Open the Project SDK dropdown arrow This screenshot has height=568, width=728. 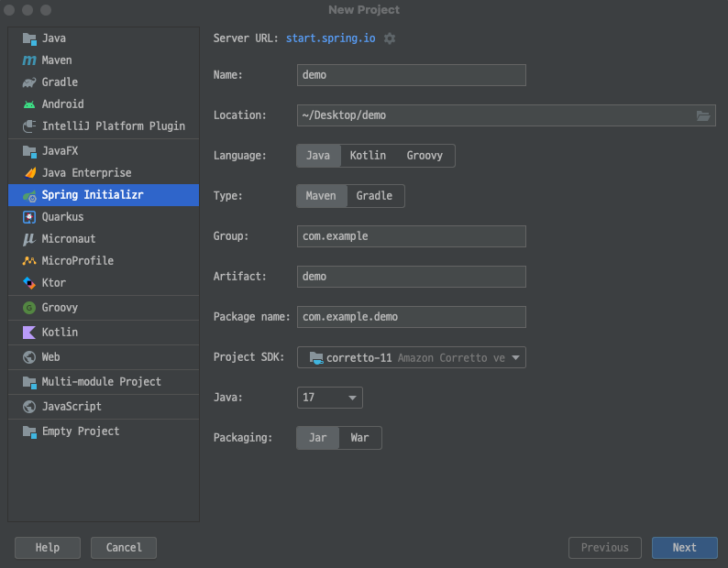coord(515,358)
